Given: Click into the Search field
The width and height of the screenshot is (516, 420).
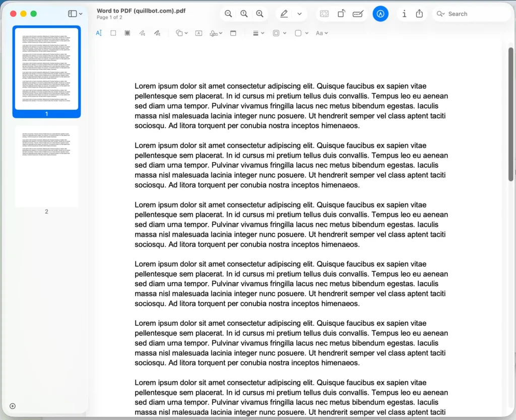Looking at the screenshot, I should 471,14.
